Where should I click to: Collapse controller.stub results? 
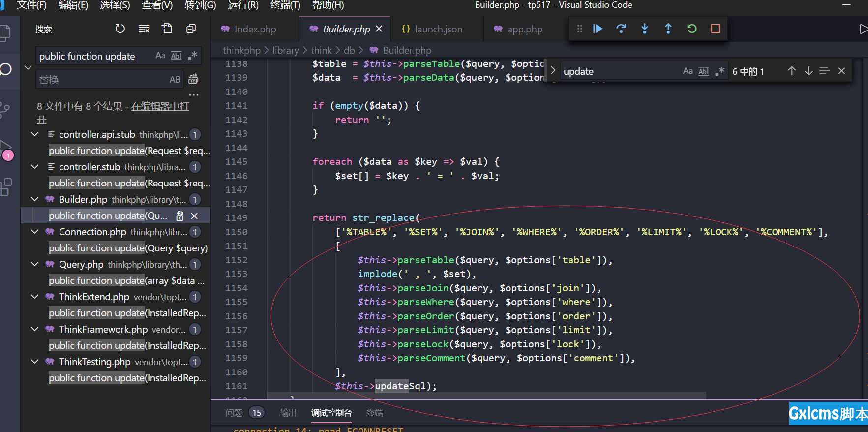35,167
